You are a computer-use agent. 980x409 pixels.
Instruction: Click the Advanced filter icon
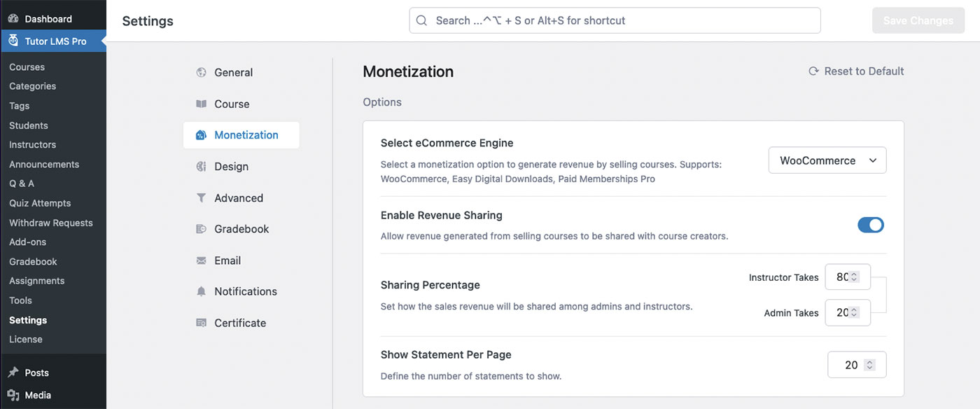202,198
